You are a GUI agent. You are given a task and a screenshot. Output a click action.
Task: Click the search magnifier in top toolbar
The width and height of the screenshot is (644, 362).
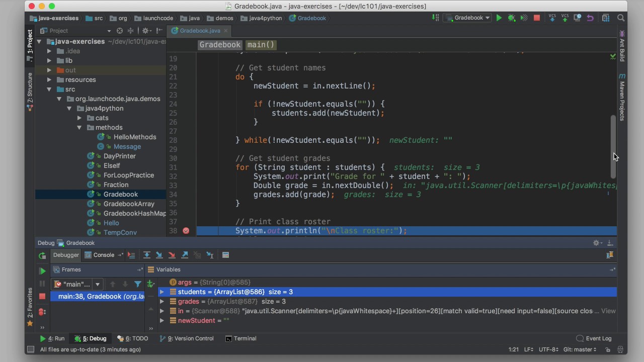click(621, 18)
